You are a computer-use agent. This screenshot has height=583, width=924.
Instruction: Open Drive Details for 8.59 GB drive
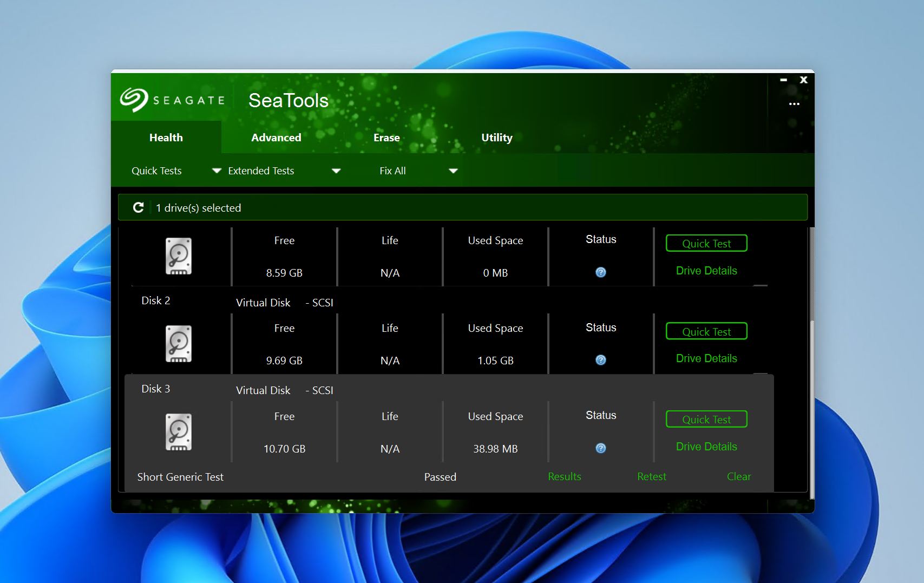706,271
